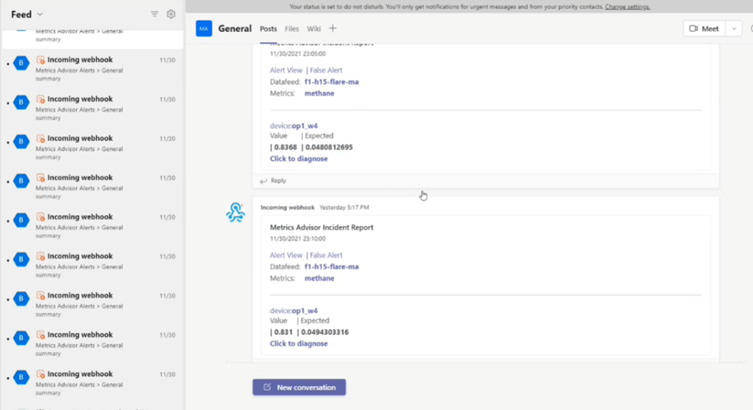Reply to the 23:05:00 incident message

[x=273, y=181]
